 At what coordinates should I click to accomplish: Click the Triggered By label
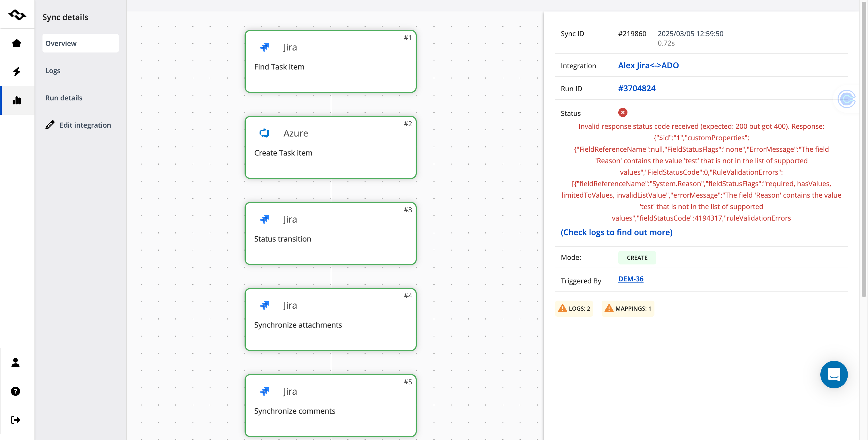tap(581, 281)
